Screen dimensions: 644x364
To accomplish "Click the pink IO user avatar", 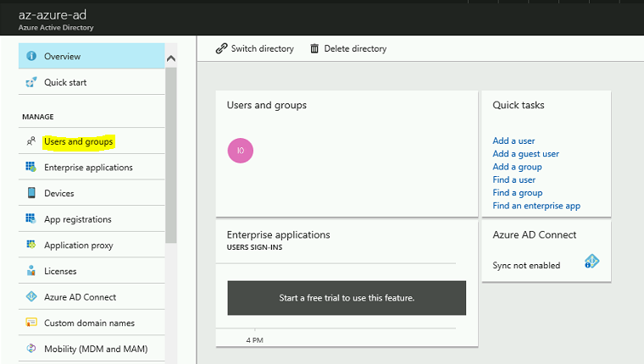I will pyautogui.click(x=241, y=151).
